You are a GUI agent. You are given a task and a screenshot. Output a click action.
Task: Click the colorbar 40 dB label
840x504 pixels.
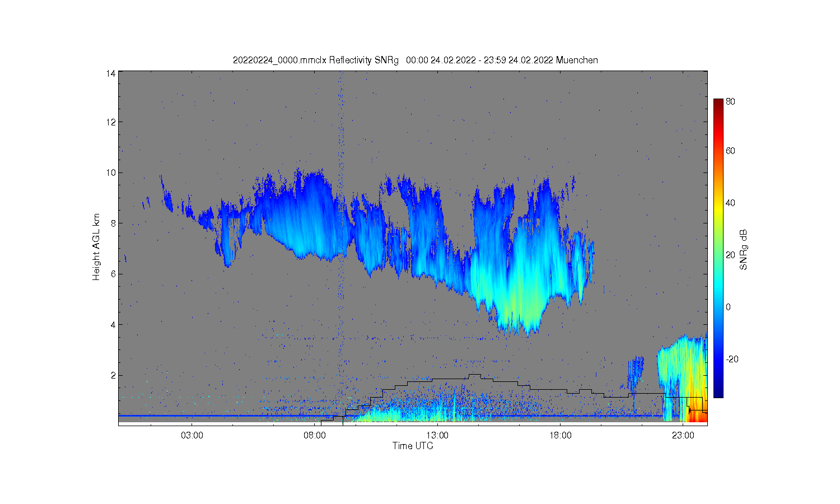pos(730,203)
